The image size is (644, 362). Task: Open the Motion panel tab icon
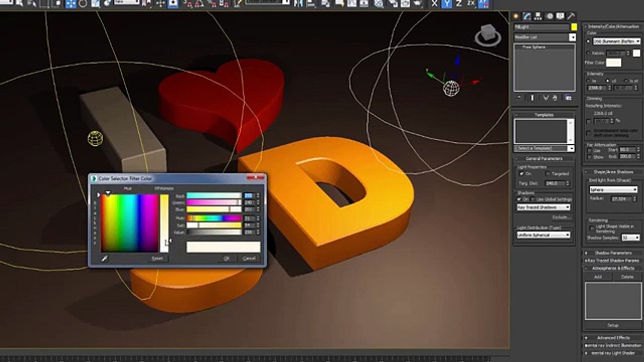click(549, 16)
